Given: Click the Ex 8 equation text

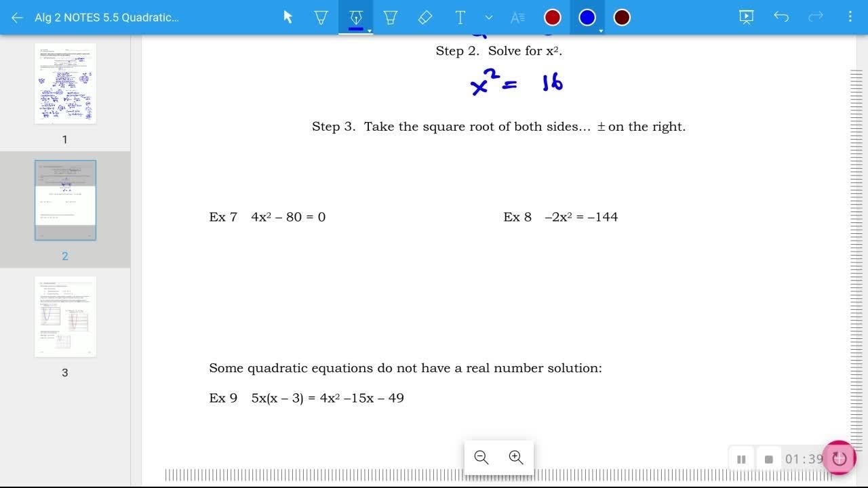Looking at the screenshot, I should 561,217.
